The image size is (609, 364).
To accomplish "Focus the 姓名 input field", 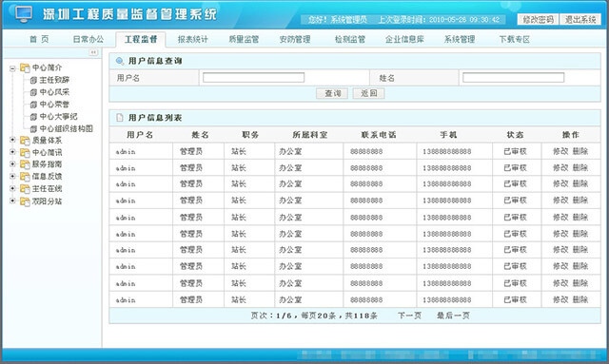I will [514, 78].
